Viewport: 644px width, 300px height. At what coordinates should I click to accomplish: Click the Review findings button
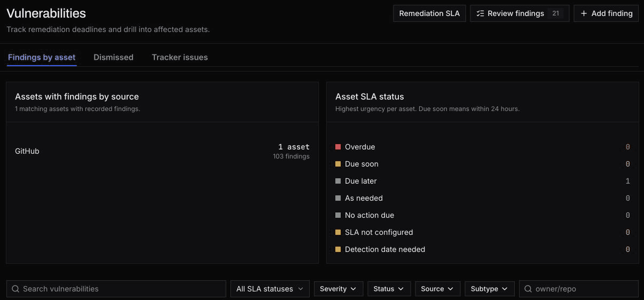[x=519, y=13]
